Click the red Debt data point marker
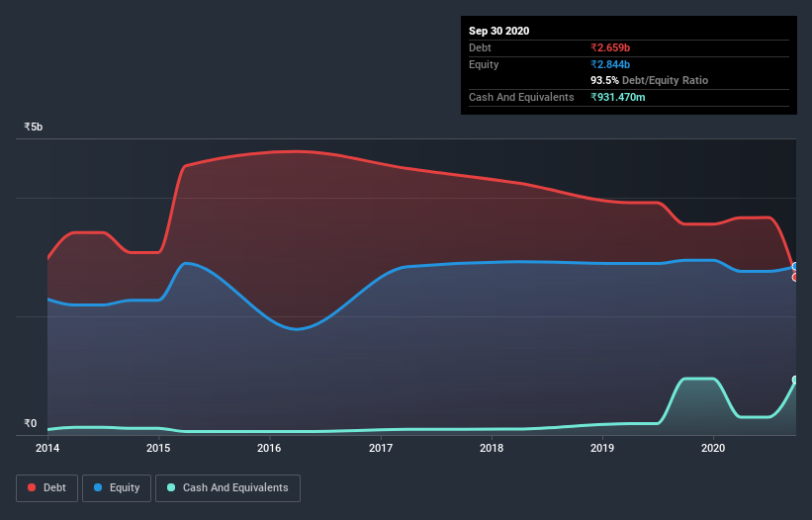 (795, 278)
